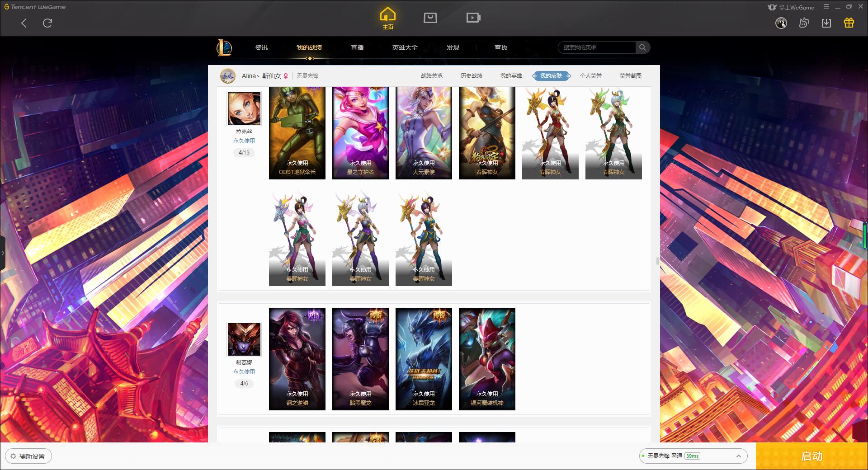
Task: Open the 我的战绩 tab
Action: [x=309, y=47]
